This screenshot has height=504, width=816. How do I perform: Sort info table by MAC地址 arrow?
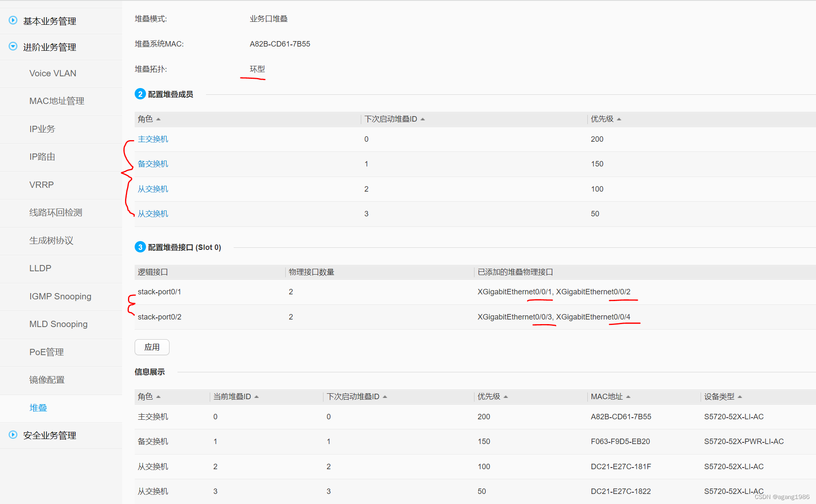[x=628, y=397]
